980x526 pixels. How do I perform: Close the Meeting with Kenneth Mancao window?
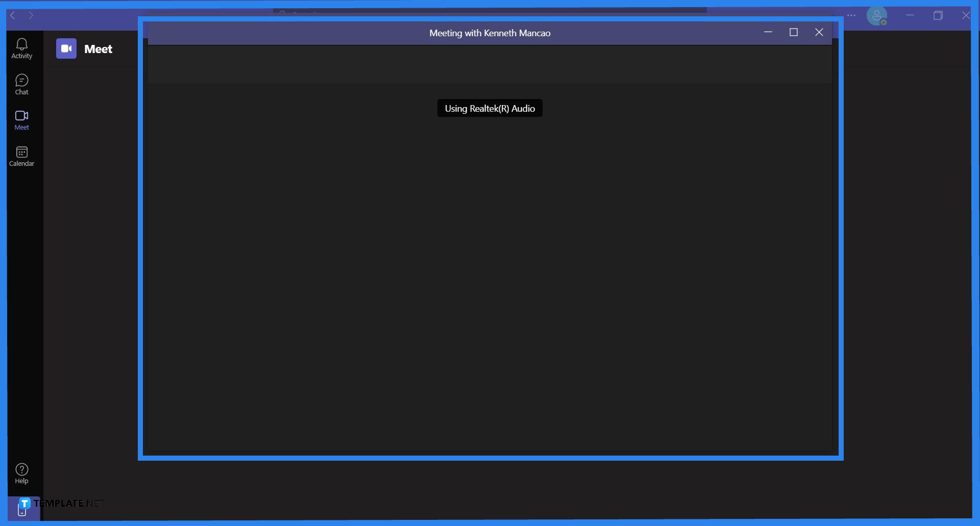point(819,32)
